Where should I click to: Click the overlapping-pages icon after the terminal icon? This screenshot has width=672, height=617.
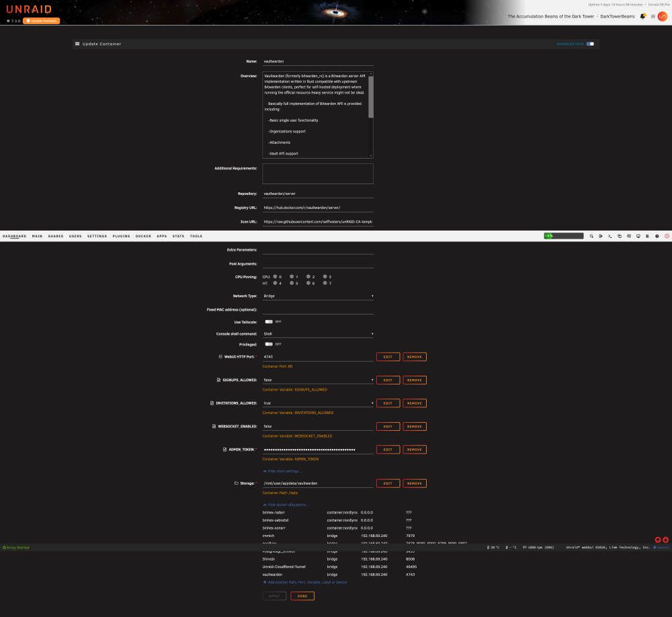(620, 237)
